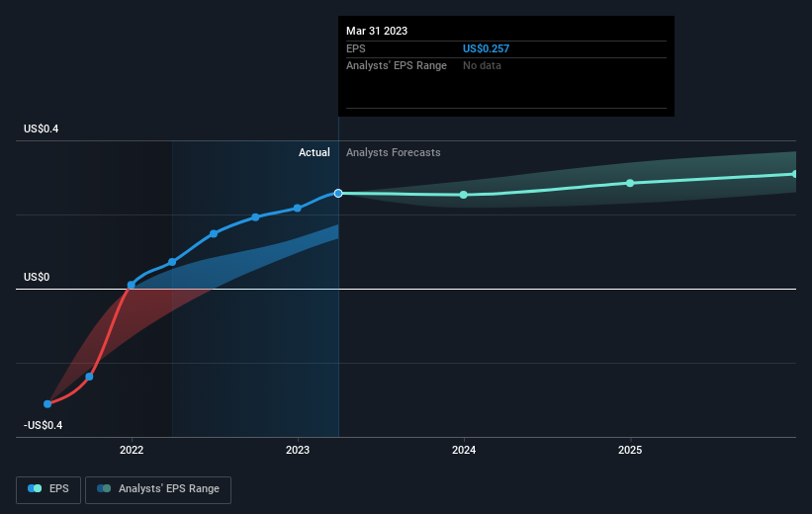812x514 pixels.
Task: Click the Actual label
Action: tap(315, 152)
